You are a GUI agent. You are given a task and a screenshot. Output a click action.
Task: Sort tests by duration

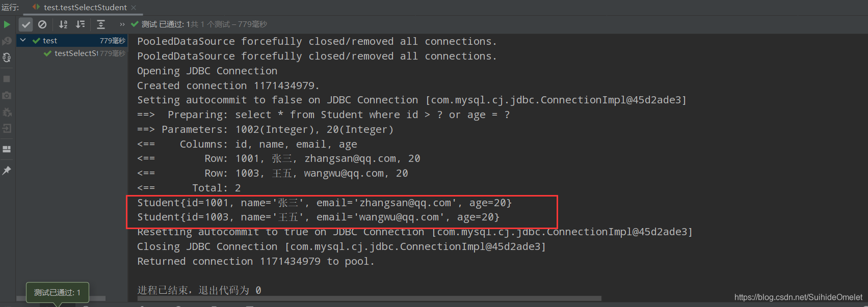pyautogui.click(x=80, y=24)
